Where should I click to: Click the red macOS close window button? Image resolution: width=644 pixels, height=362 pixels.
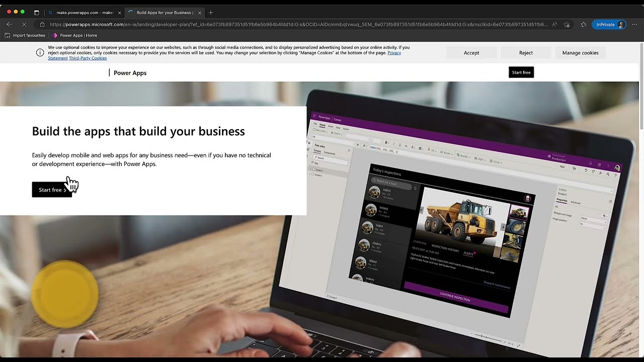9,12
